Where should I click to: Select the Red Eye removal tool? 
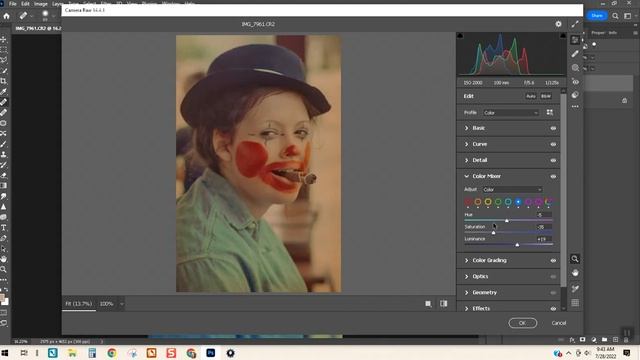pyautogui.click(x=575, y=82)
